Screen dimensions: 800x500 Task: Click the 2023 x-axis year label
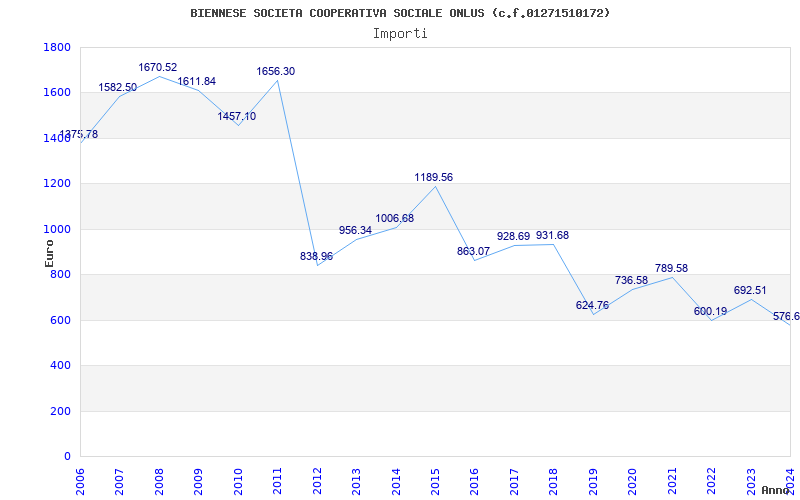click(751, 482)
